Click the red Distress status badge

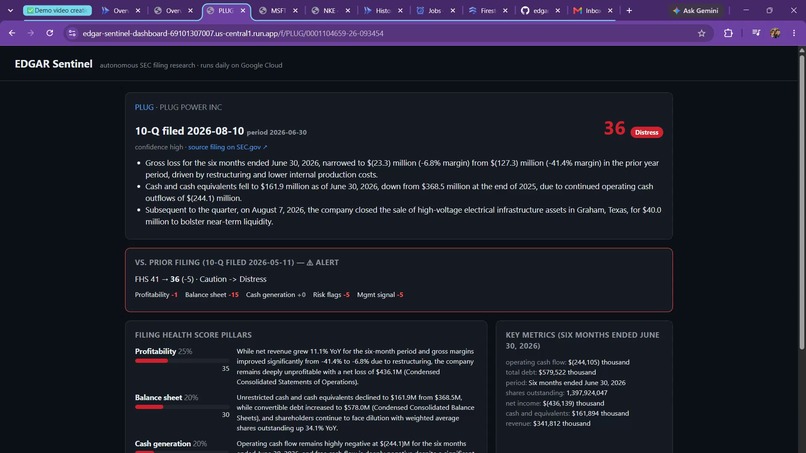tap(647, 132)
